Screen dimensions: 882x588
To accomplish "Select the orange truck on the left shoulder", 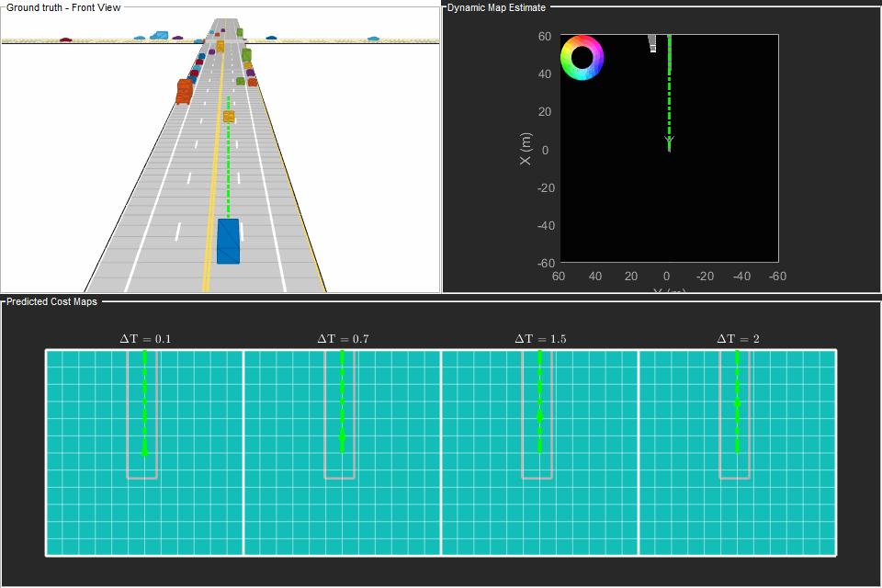I will (184, 92).
